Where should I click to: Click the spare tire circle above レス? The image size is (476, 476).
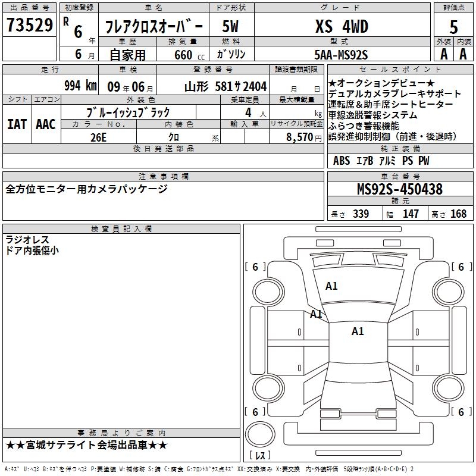260,434
